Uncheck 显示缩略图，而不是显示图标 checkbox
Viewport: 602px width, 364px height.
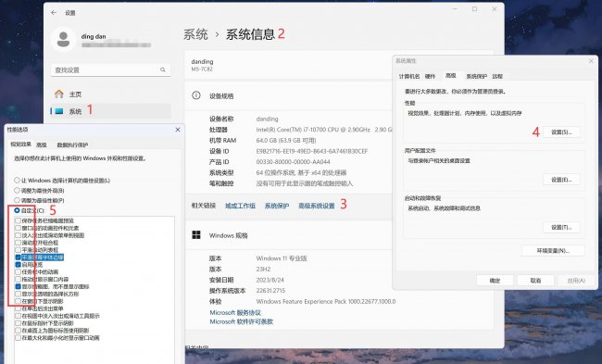pos(18,286)
